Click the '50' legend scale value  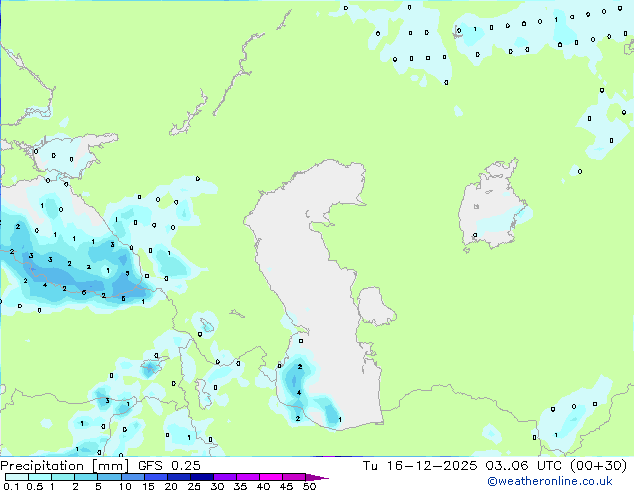click(x=309, y=486)
